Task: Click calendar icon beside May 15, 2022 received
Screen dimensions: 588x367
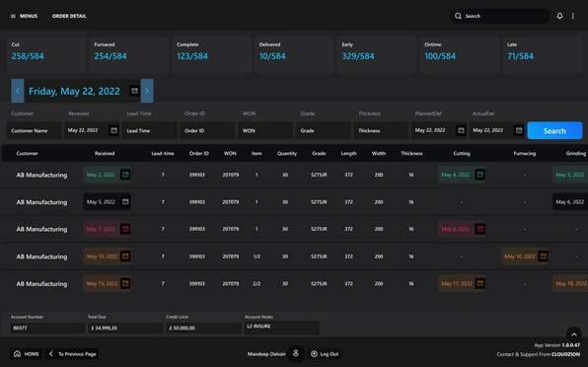Action: [125, 283]
